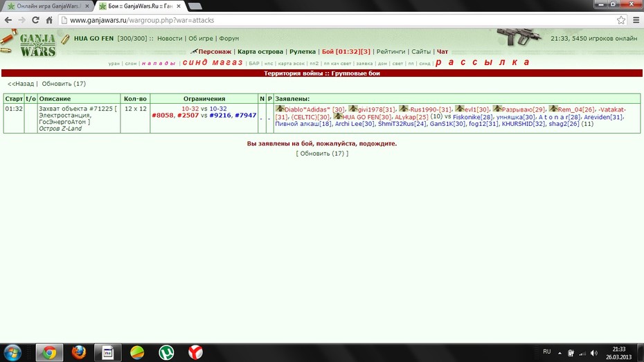
Task: Click the browser Back arrow
Action: click(x=8, y=20)
